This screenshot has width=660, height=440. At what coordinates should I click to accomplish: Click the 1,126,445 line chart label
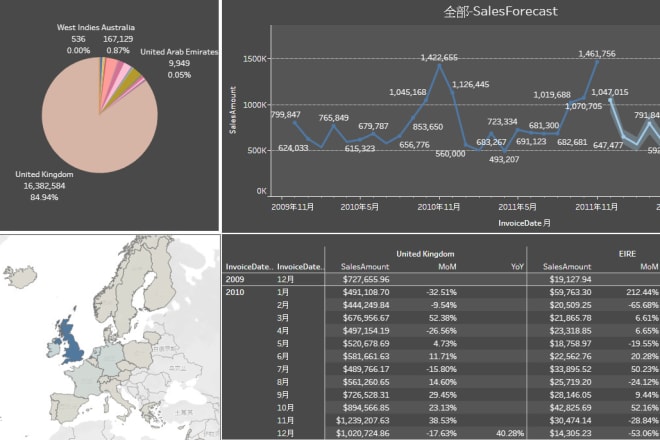coord(471,85)
